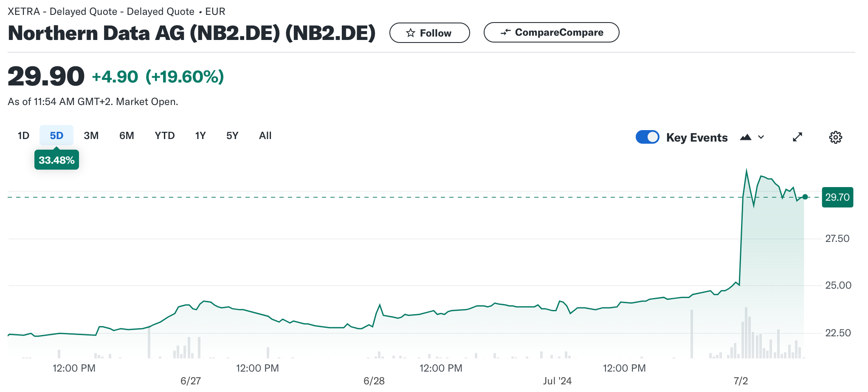
Task: Open chart settings gear icon
Action: [835, 137]
